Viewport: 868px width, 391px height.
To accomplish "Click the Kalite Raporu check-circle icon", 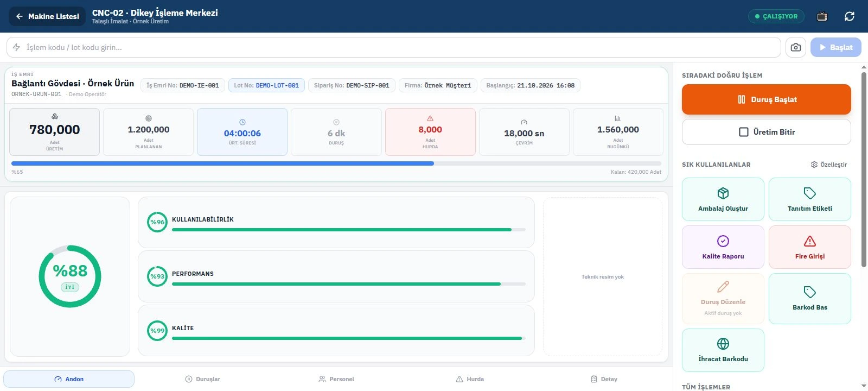I will [x=723, y=241].
